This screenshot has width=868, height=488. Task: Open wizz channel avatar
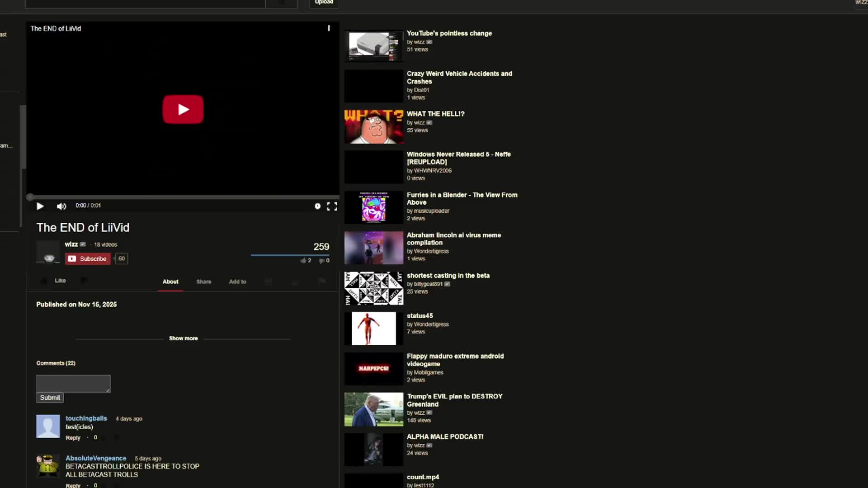pyautogui.click(x=48, y=252)
